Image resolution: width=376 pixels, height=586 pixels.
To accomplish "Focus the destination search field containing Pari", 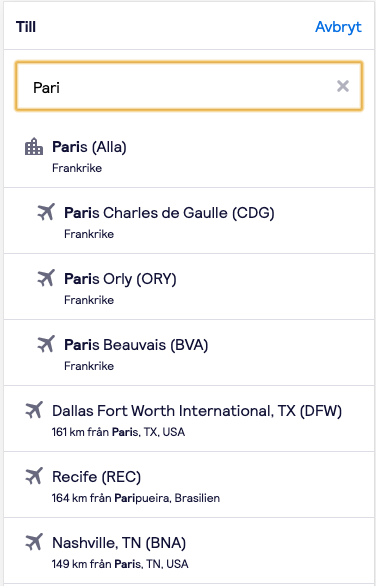I will point(189,86).
